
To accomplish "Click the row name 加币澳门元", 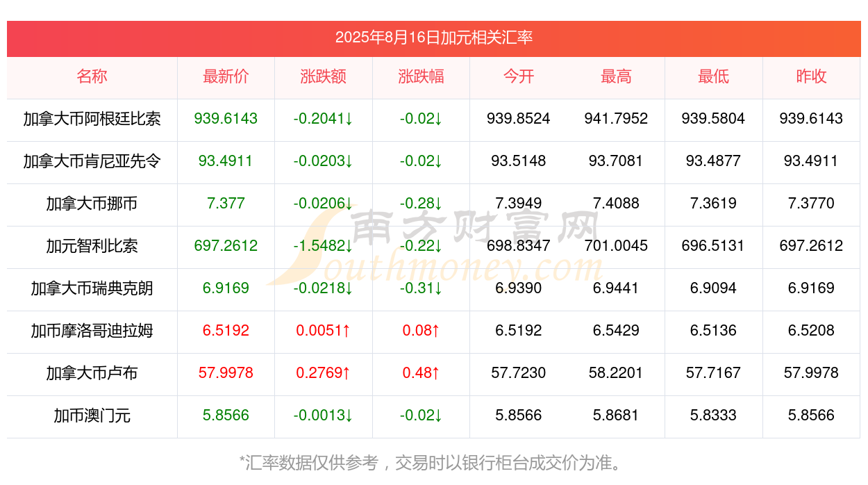I will coord(92,416).
